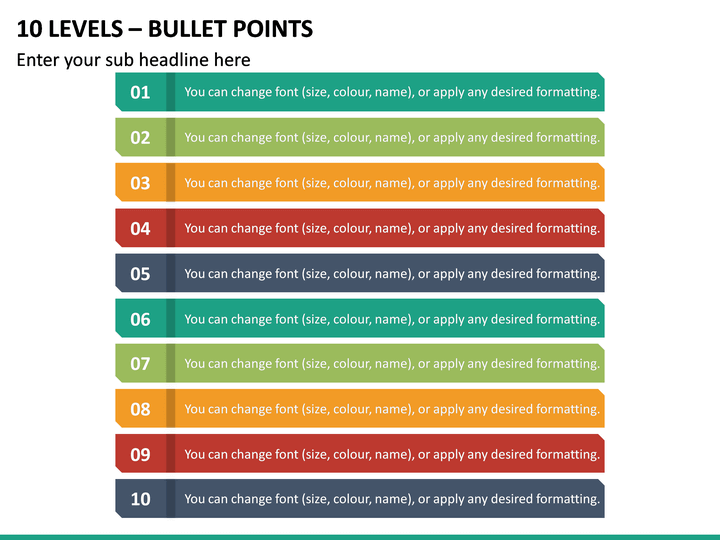This screenshot has width=720, height=540.
Task: Click the 04 number label on the red bar
Action: click(x=140, y=228)
